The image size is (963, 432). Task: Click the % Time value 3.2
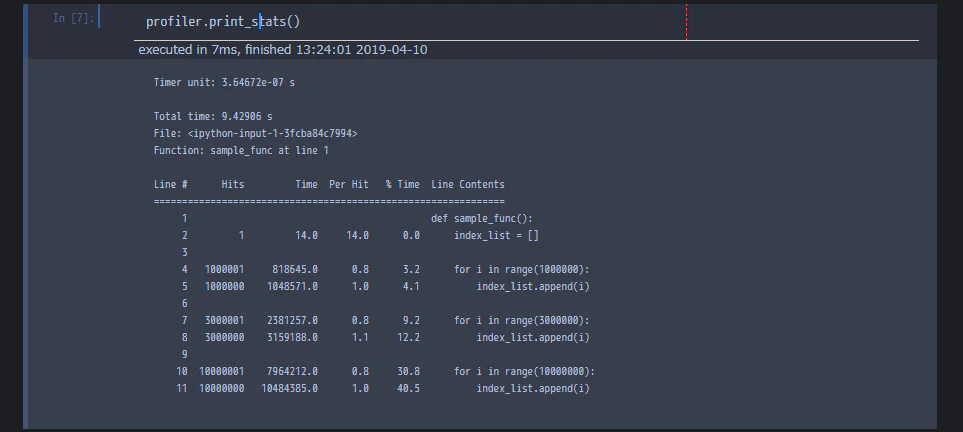coord(411,270)
